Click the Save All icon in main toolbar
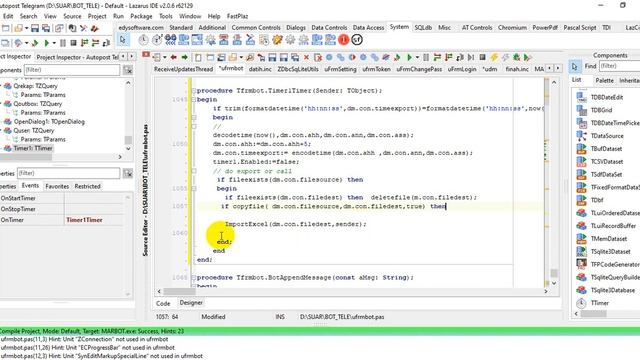Viewport: 640px width, 360px height. click(46, 28)
